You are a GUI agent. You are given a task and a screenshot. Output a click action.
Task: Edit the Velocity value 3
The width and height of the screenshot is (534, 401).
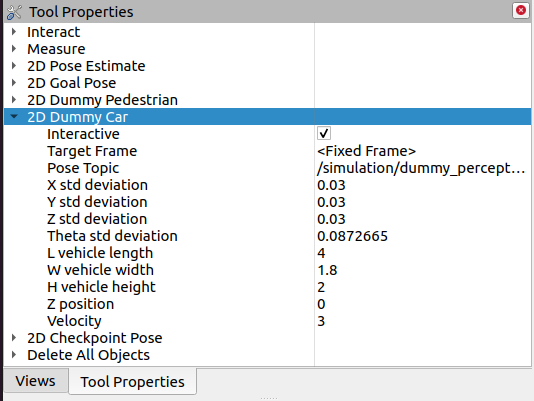[423, 321]
